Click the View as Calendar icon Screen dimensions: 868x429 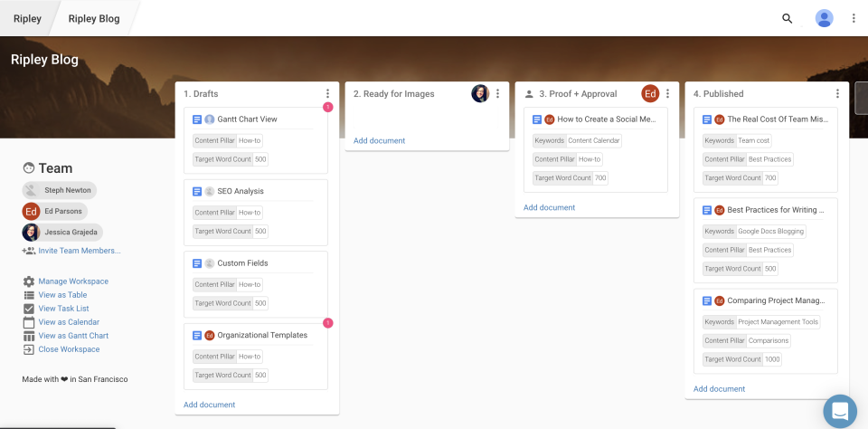[x=29, y=322]
